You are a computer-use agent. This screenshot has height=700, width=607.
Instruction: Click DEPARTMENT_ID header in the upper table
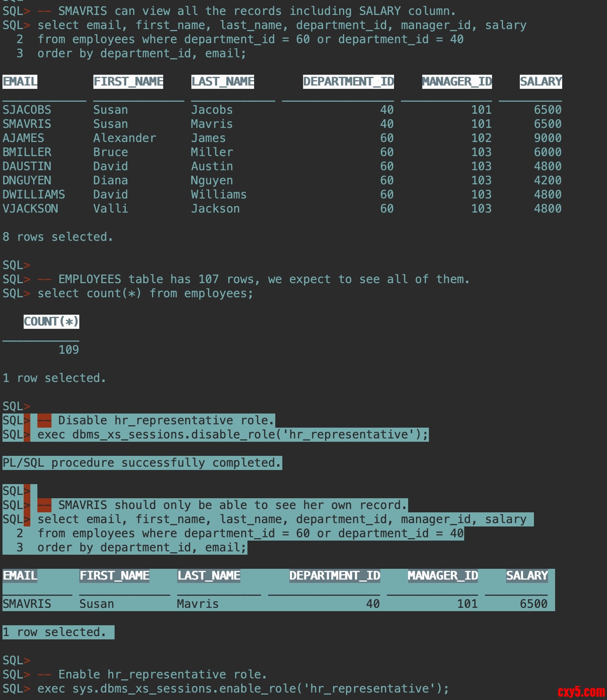(348, 82)
